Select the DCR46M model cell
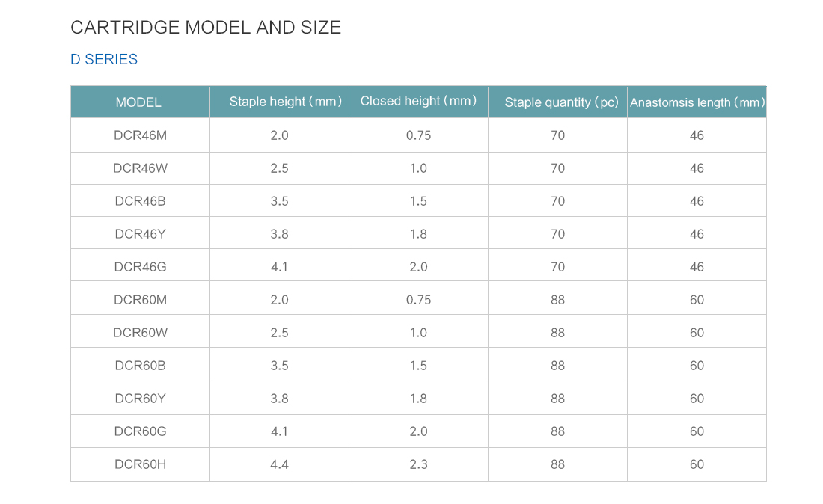The width and height of the screenshot is (823, 504). [140, 135]
